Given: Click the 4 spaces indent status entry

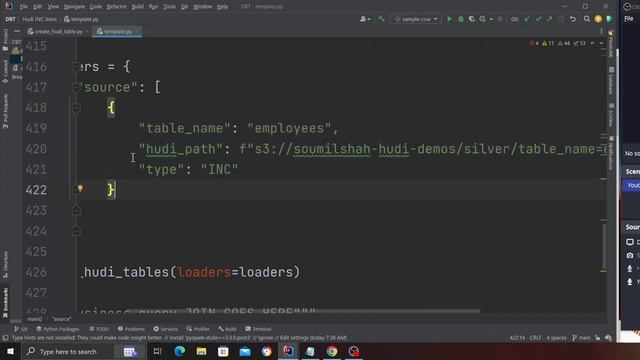Looking at the screenshot, I should coord(556,338).
